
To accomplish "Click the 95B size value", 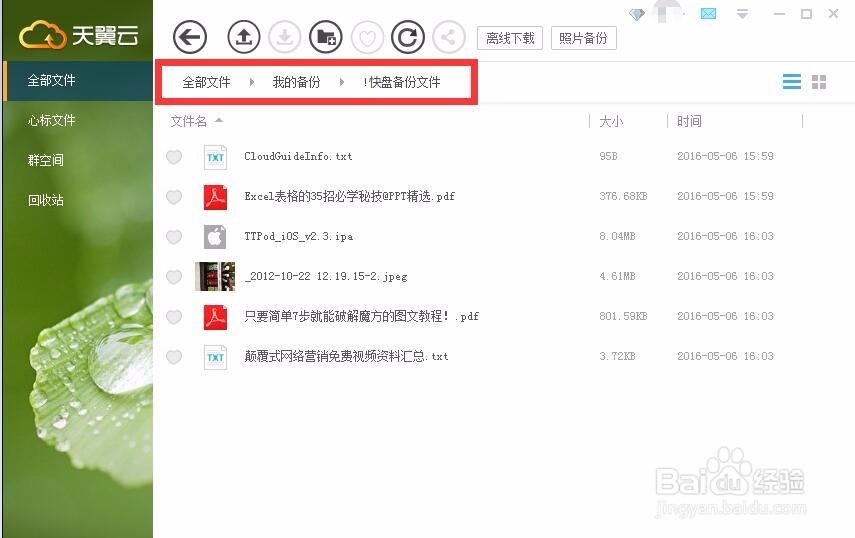I will click(608, 156).
